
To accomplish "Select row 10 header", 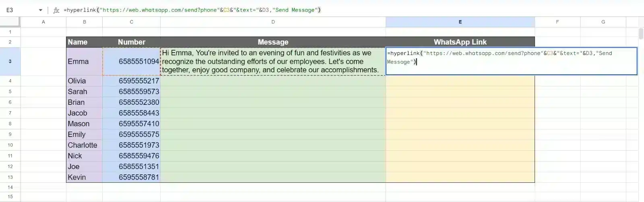I will coord(10,145).
